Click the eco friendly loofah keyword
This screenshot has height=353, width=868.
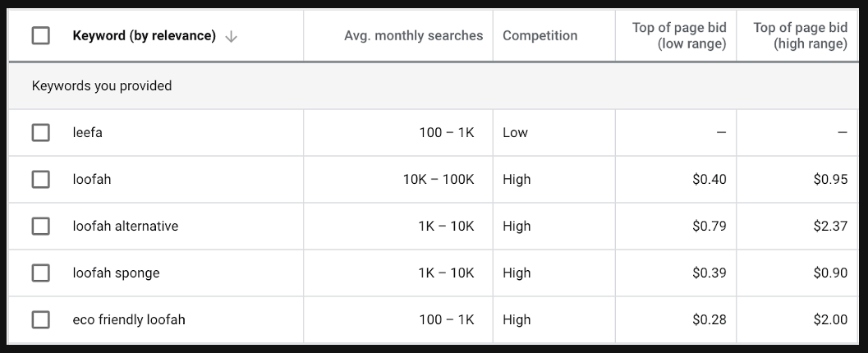coord(128,320)
